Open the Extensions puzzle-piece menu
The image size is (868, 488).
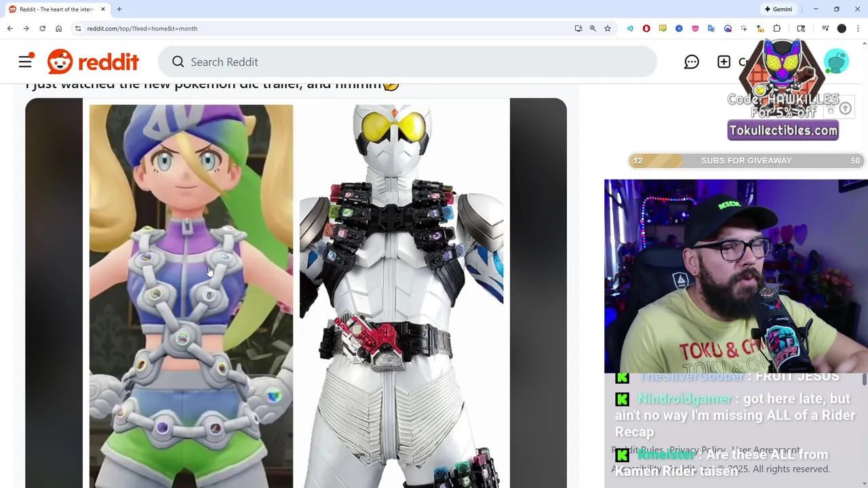point(777,28)
